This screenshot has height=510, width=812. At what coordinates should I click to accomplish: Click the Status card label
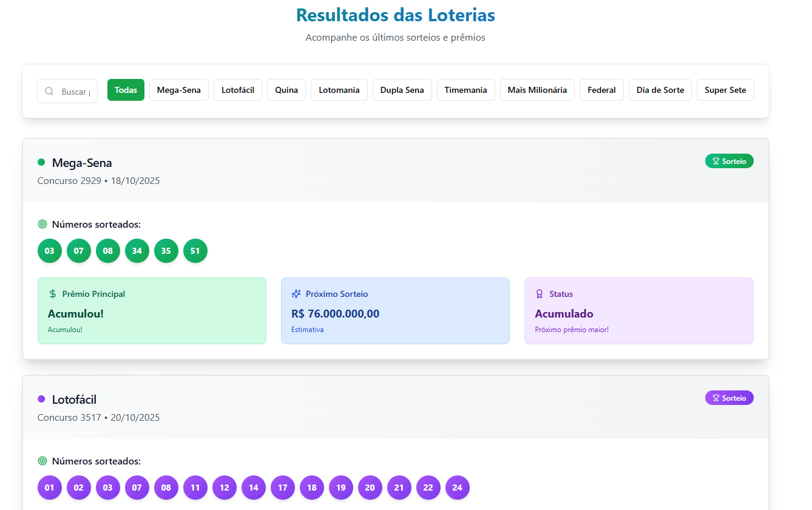click(x=561, y=294)
